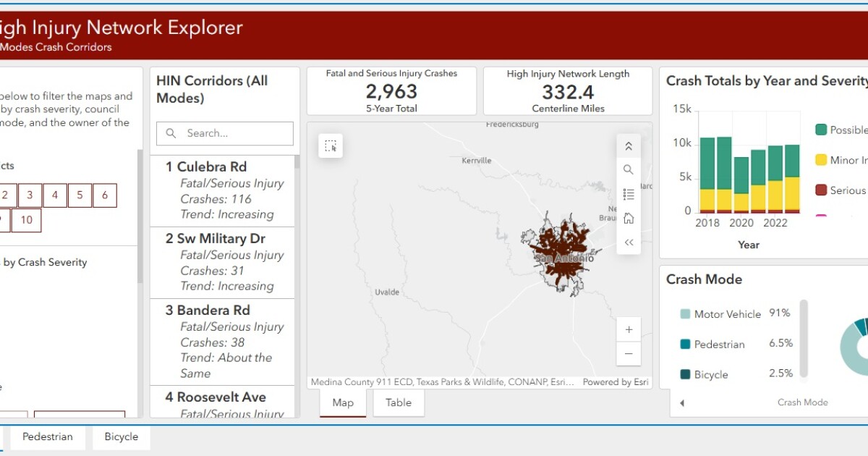Collapse the Crash Mode chart with left arrow
The width and height of the screenshot is (868, 456).
click(x=682, y=402)
